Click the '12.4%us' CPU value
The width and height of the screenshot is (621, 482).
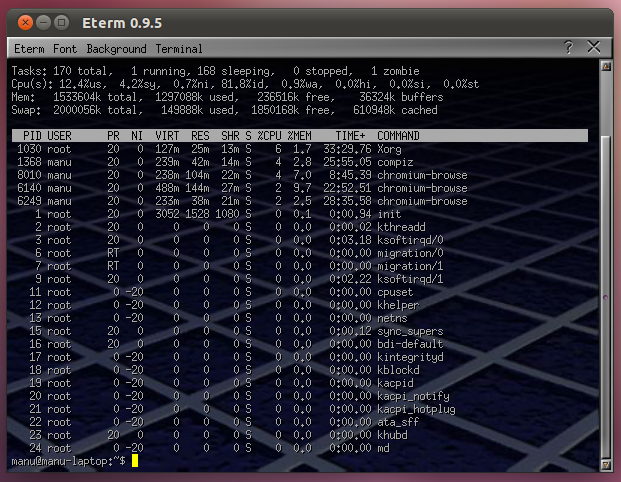pyautogui.click(x=80, y=84)
